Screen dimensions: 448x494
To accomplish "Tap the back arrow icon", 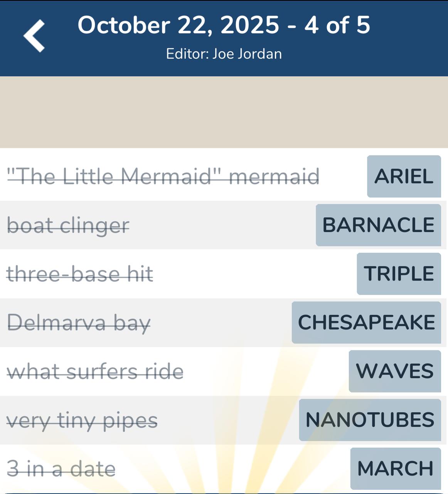I will pyautogui.click(x=34, y=36).
